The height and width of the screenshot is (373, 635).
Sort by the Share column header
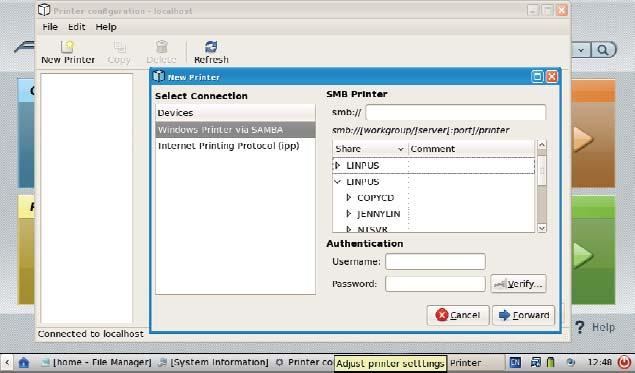[x=370, y=149]
